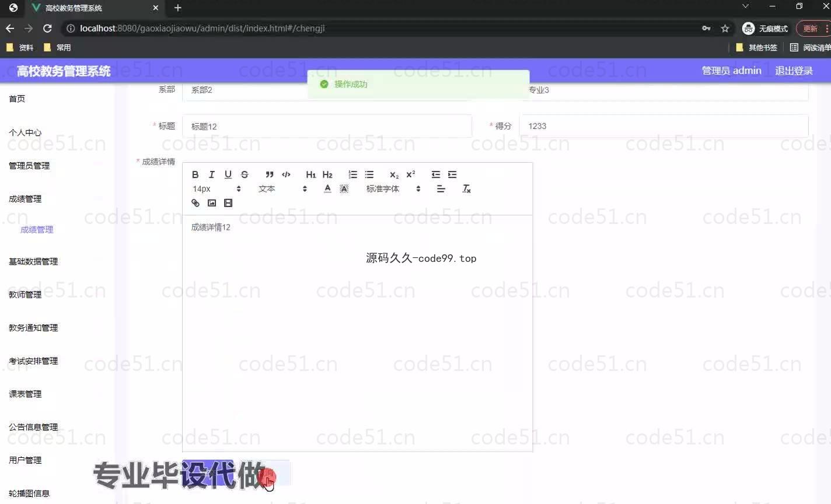Viewport: 831px width, 504px height.
Task: Open the 常用 bookmark folder
Action: 57,47
